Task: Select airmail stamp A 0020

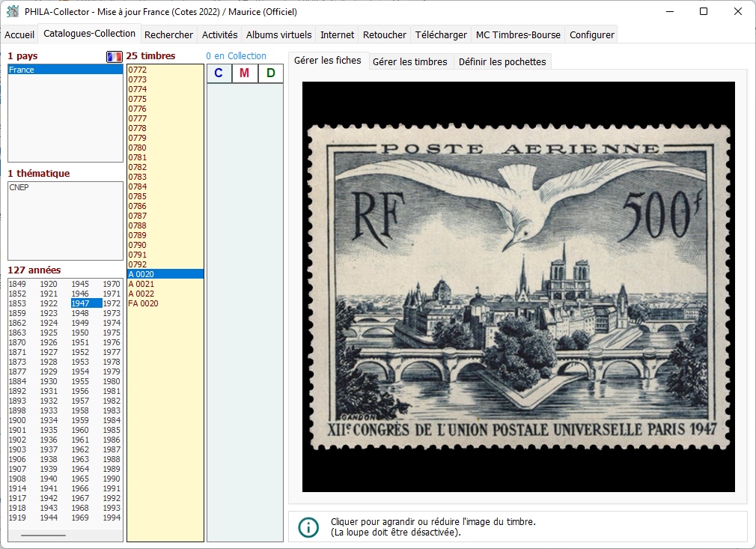Action: (165, 274)
